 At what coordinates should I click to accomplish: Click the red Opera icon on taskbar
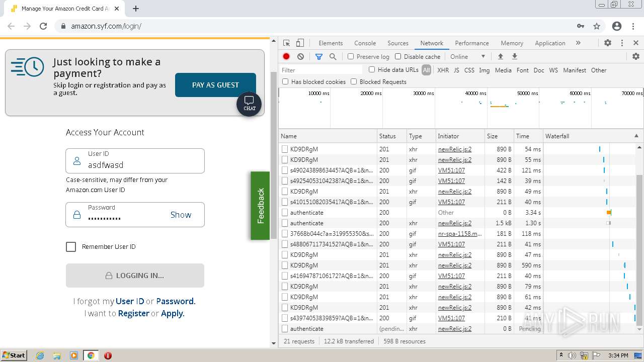click(x=108, y=355)
